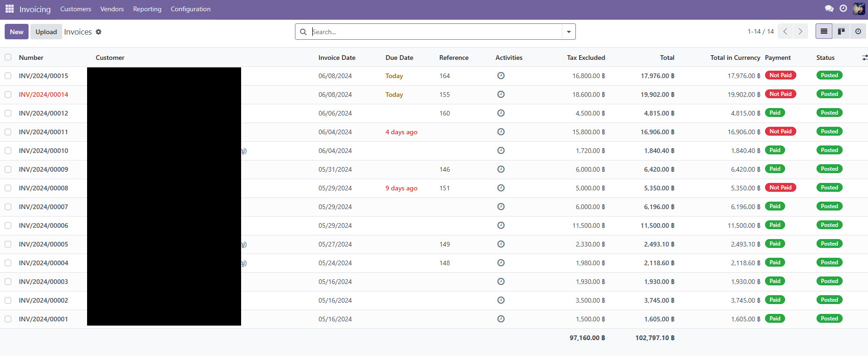Check the box for INV/2024/00001
This screenshot has width=868, height=356.
click(8, 319)
